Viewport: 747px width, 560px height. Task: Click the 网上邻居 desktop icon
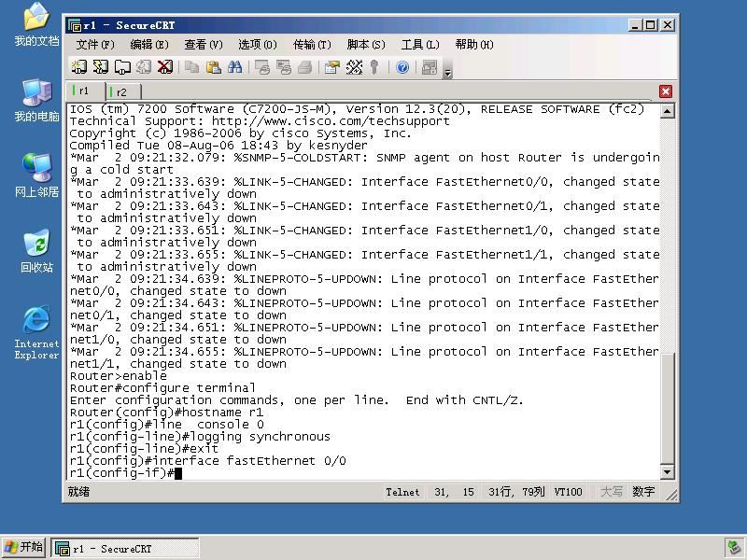point(36,175)
